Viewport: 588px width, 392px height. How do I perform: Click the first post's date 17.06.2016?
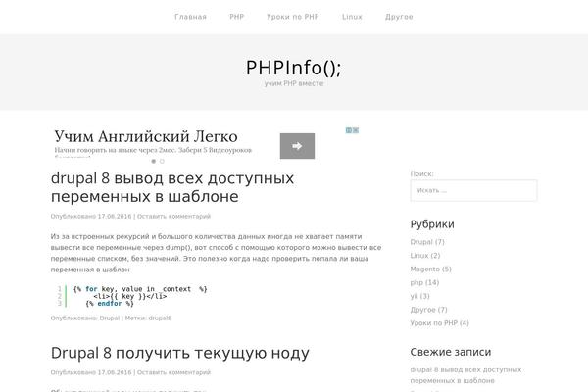pos(115,216)
